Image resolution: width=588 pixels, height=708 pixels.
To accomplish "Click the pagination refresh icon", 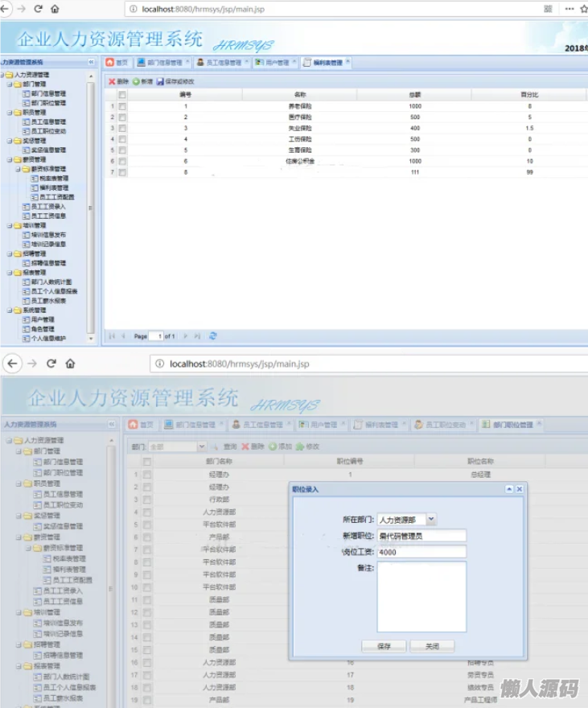I will tap(213, 335).
